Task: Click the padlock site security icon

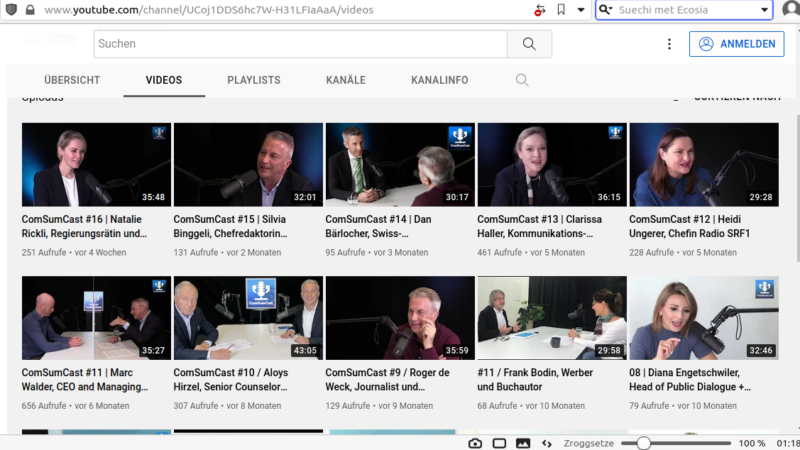Action: (30, 9)
